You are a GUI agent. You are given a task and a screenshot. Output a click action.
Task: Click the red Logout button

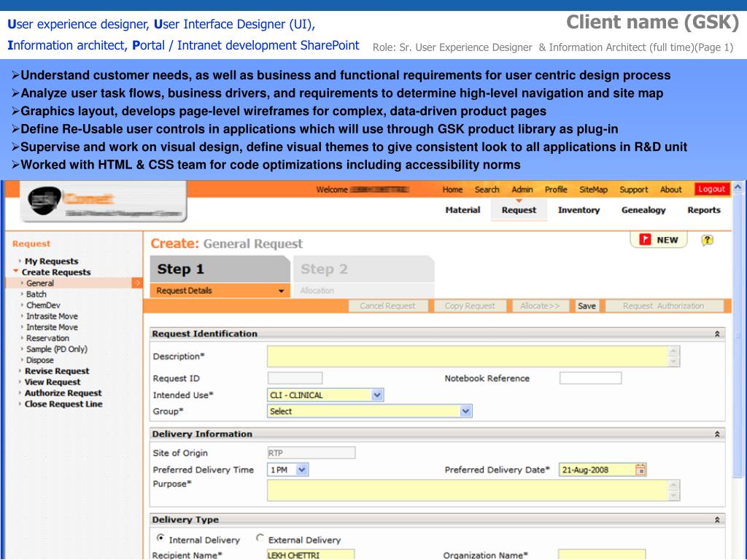[x=711, y=189]
